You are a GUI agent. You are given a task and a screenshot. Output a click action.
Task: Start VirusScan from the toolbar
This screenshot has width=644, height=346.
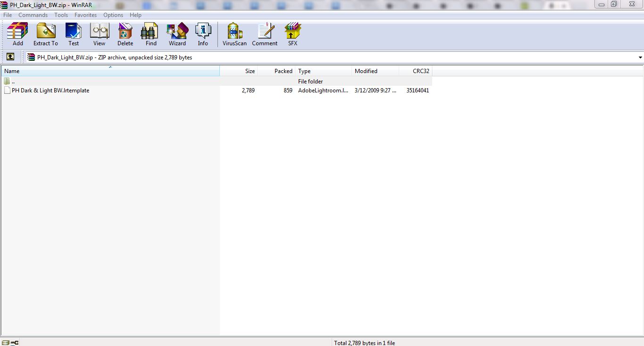pos(234,34)
